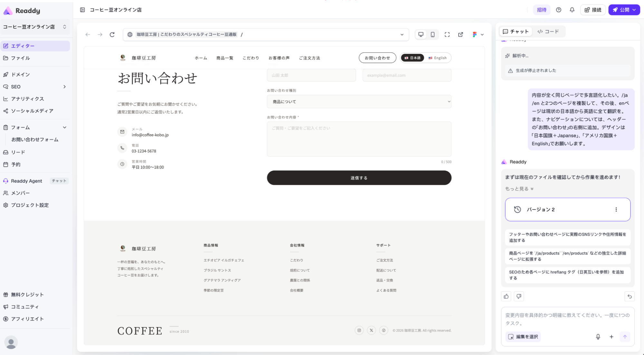Open 予約 in sidebar

click(x=35, y=164)
